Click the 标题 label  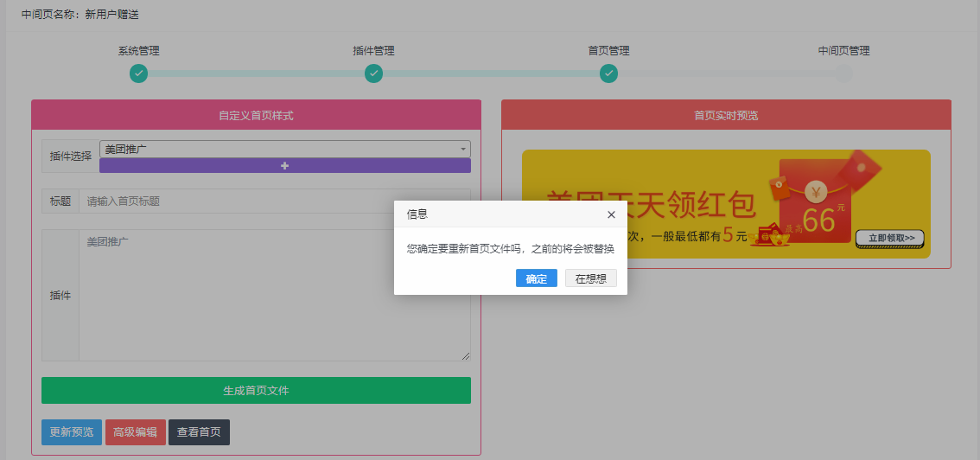point(60,201)
